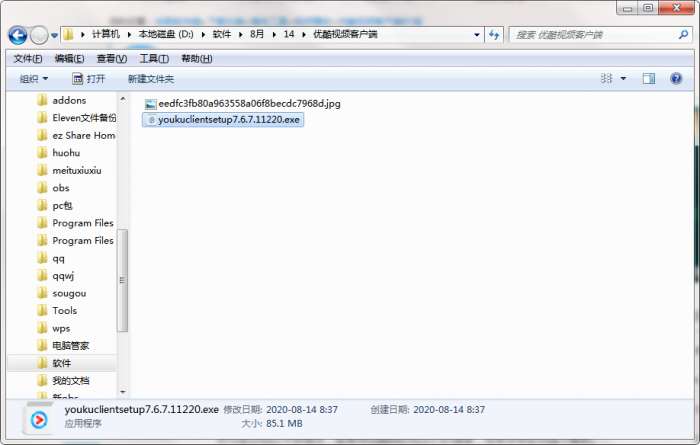
Task: Click folder icon next to huohu
Action: [42, 153]
